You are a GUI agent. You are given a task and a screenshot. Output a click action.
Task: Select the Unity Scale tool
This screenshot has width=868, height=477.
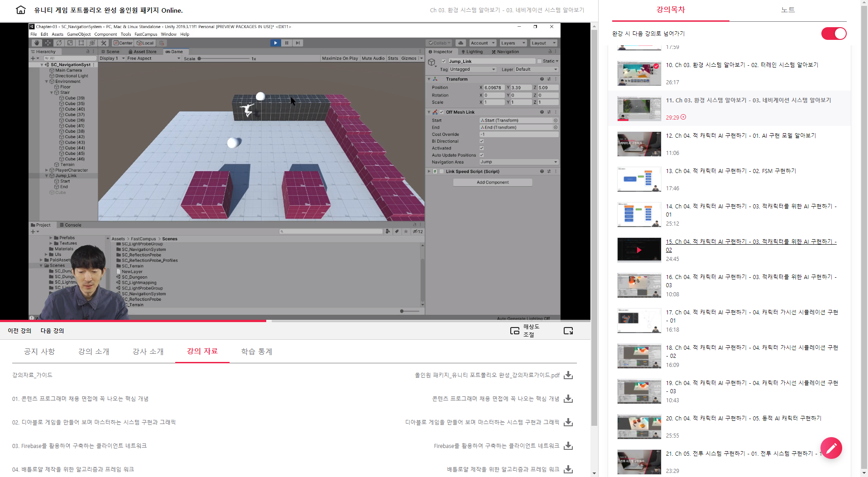click(x=70, y=43)
